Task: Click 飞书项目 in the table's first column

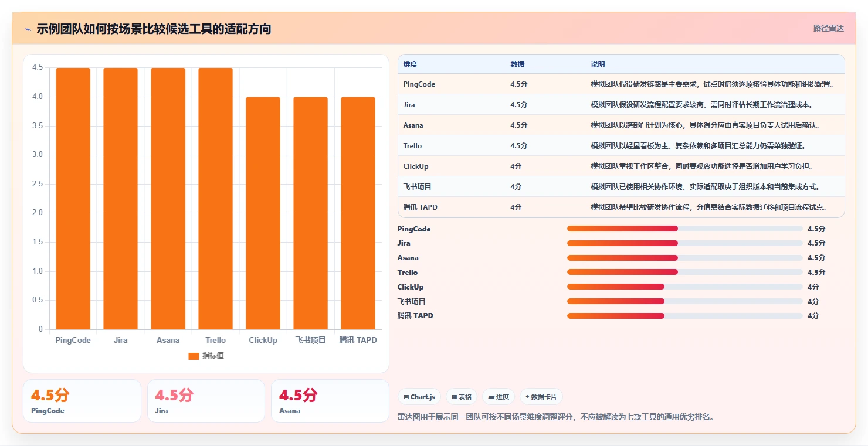Action: (x=417, y=187)
